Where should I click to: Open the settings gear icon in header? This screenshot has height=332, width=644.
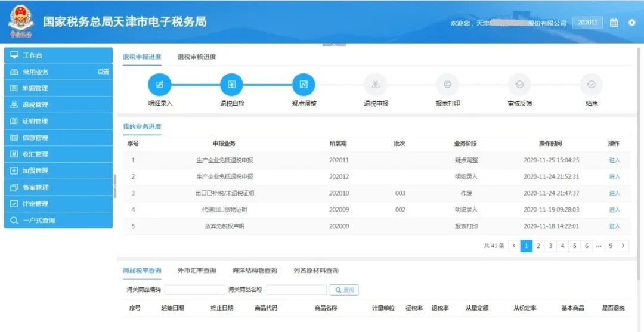[x=631, y=23]
